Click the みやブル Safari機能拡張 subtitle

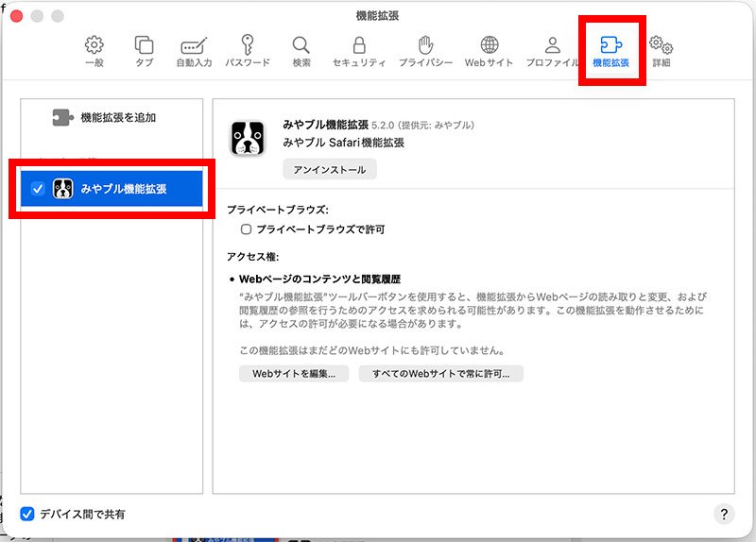(x=343, y=143)
